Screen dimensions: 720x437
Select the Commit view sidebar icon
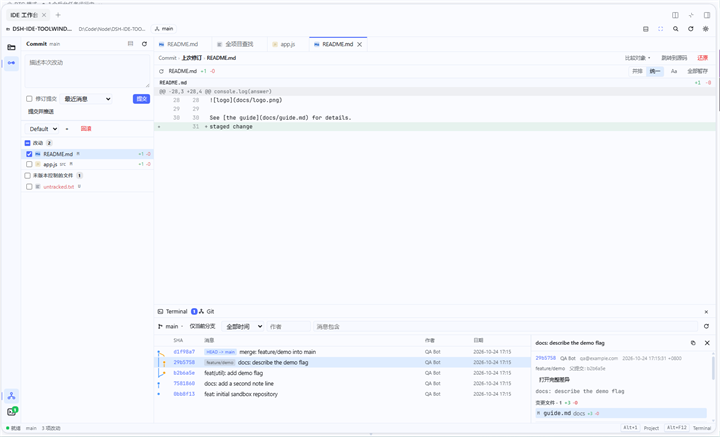(11, 63)
